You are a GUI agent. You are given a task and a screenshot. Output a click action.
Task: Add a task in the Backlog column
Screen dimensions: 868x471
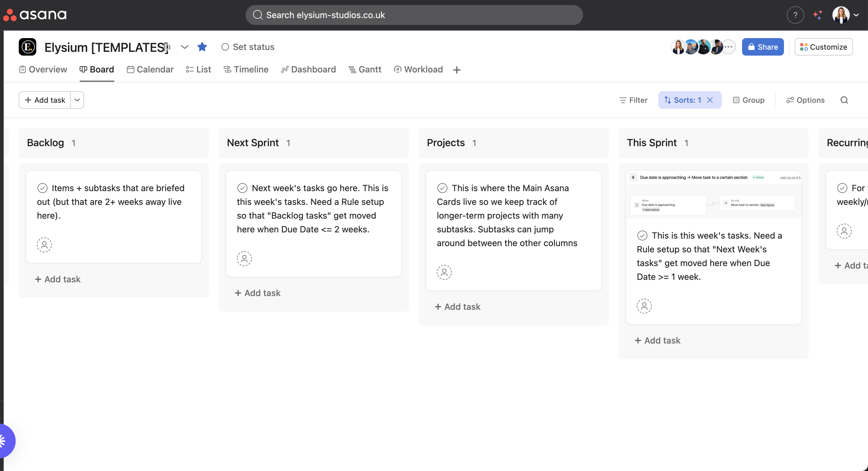[x=57, y=279]
